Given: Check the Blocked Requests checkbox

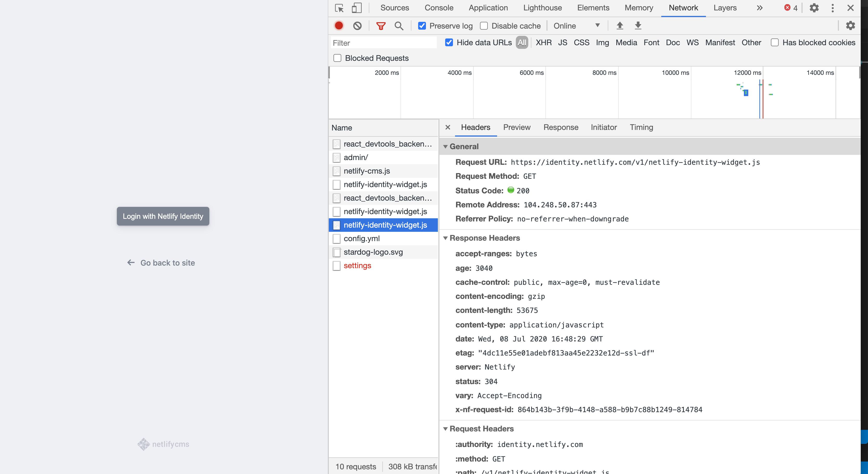Looking at the screenshot, I should (x=337, y=58).
